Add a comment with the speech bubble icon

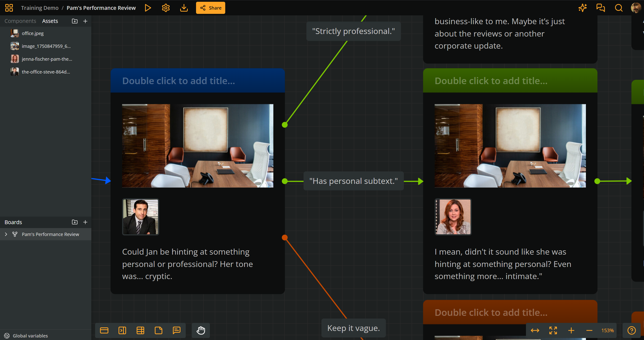177,330
